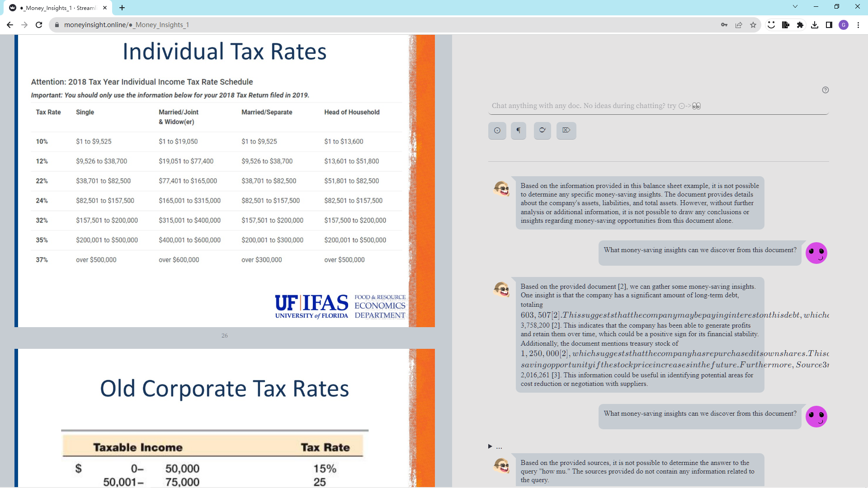
Task: Click into the chat input field
Action: tap(658, 106)
